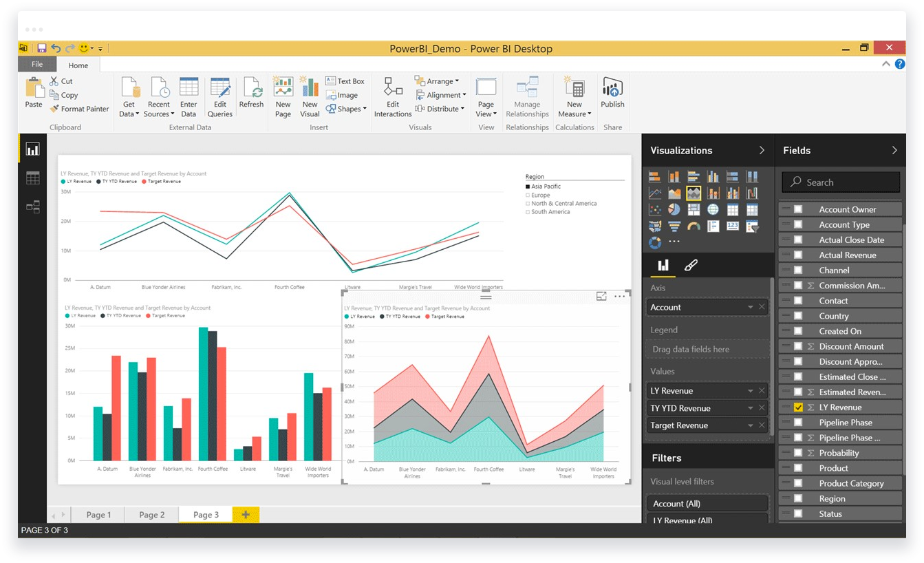Open more visuals via the ellipsis

click(674, 242)
